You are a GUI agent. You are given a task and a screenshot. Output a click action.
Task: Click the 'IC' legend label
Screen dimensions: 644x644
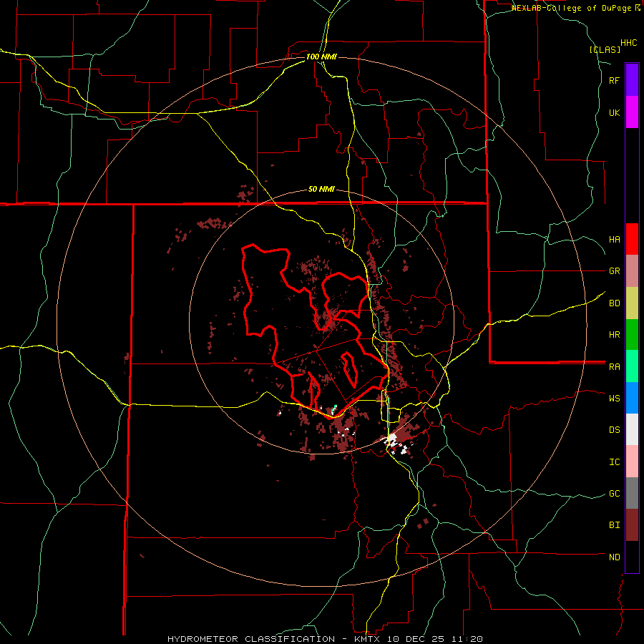click(614, 462)
